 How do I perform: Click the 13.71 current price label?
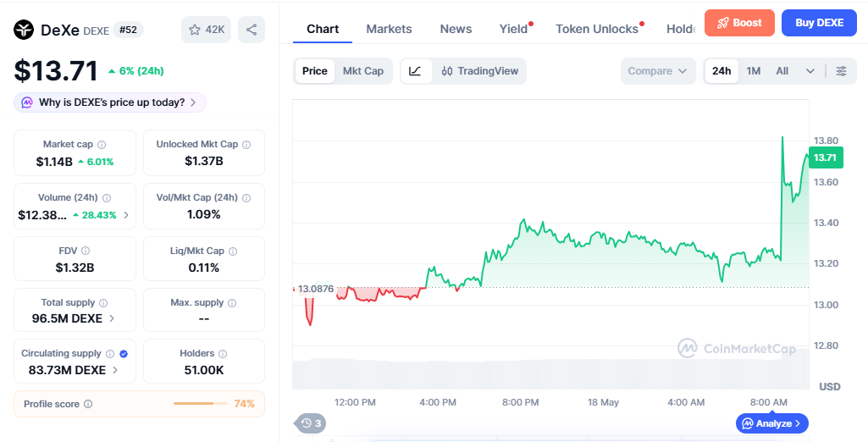coord(826,157)
